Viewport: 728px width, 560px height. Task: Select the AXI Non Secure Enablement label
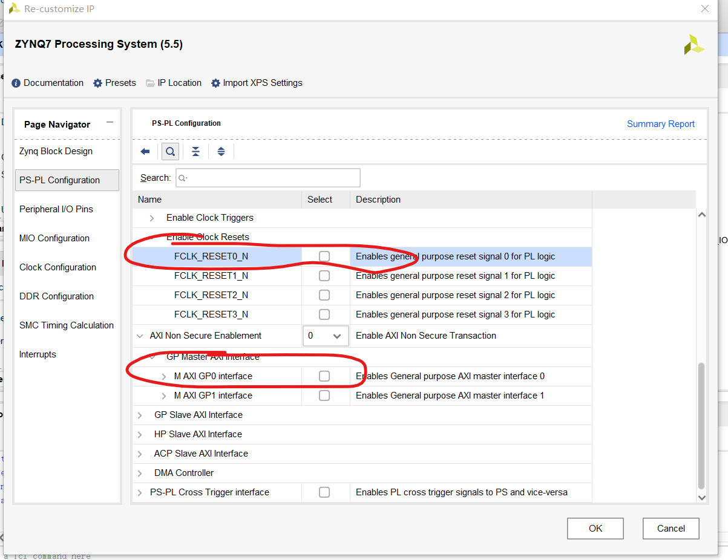(206, 336)
